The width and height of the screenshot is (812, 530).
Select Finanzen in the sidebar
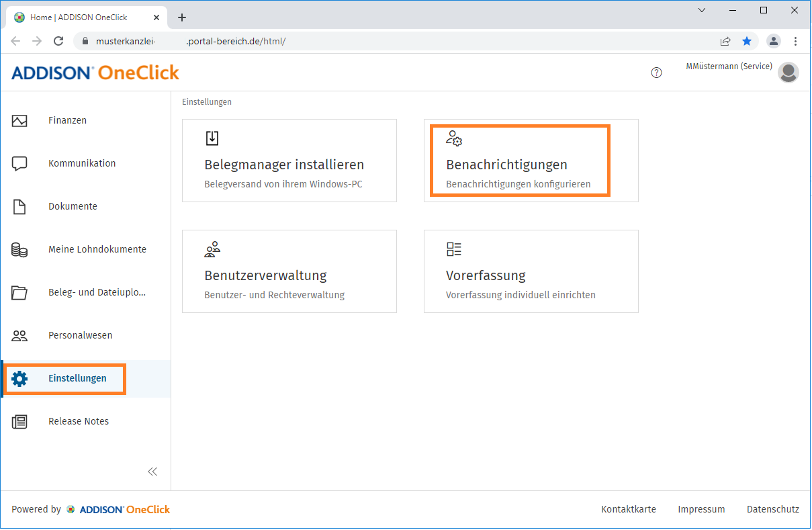point(67,121)
